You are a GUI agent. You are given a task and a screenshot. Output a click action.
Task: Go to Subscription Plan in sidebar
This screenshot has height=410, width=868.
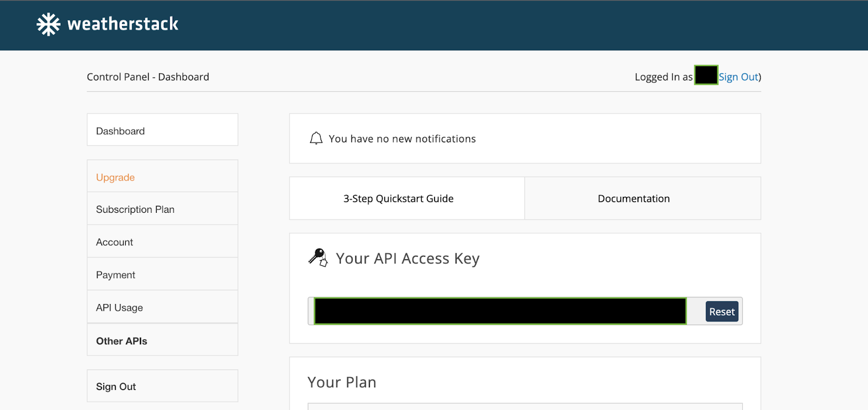coord(162,209)
